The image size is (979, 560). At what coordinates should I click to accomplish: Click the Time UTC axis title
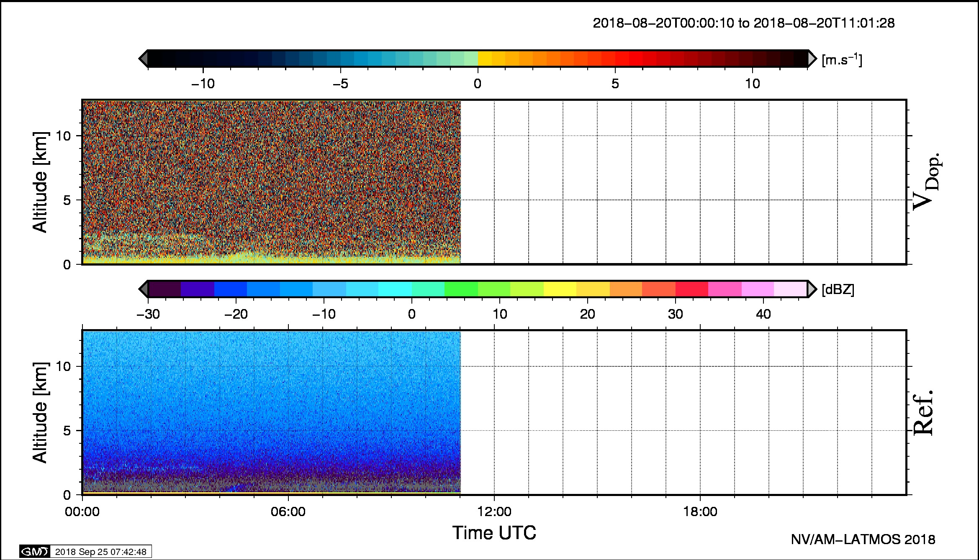[x=494, y=533]
